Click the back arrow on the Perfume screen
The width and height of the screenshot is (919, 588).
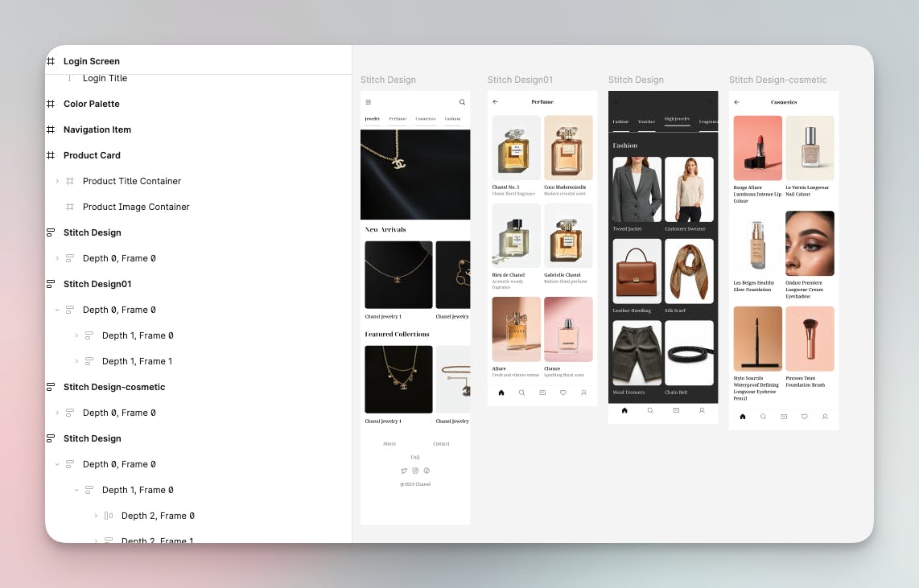495,102
